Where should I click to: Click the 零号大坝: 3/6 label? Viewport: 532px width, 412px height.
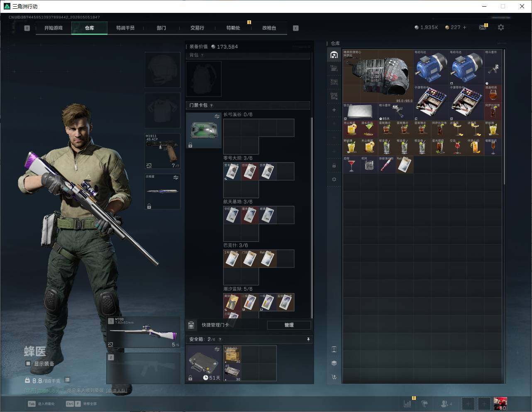(x=238, y=158)
